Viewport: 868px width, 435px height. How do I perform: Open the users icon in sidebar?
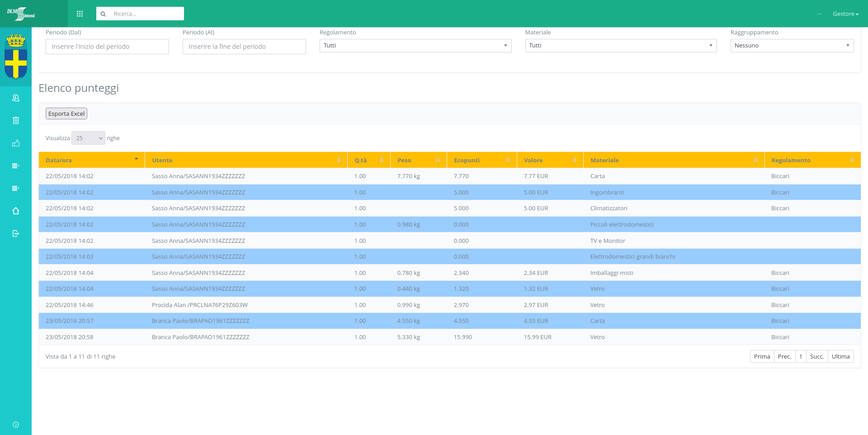click(16, 98)
